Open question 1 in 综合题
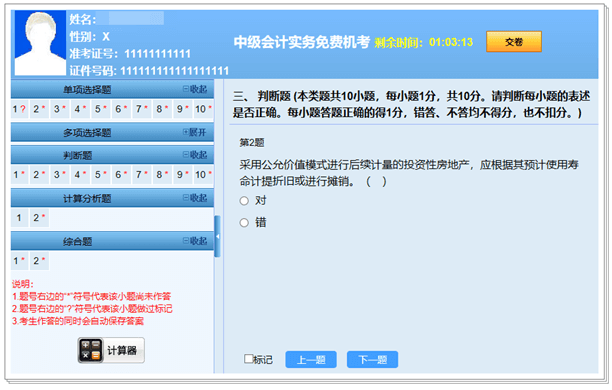 tap(19, 260)
